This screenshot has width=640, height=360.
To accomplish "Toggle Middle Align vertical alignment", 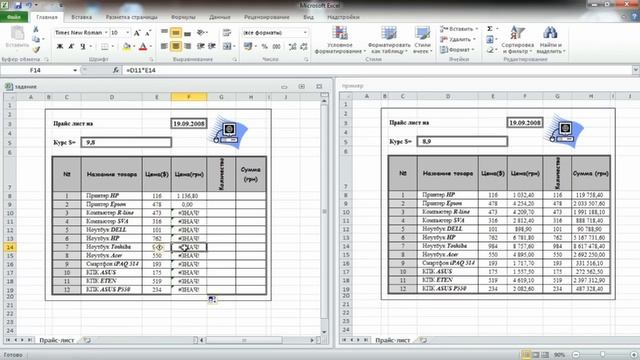I will click(x=176, y=33).
